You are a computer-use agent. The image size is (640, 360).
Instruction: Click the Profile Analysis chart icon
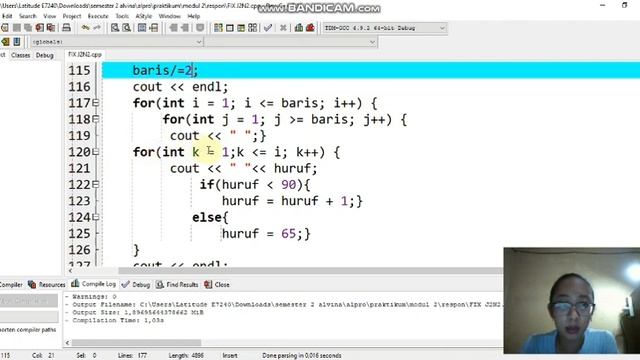tap(299, 28)
